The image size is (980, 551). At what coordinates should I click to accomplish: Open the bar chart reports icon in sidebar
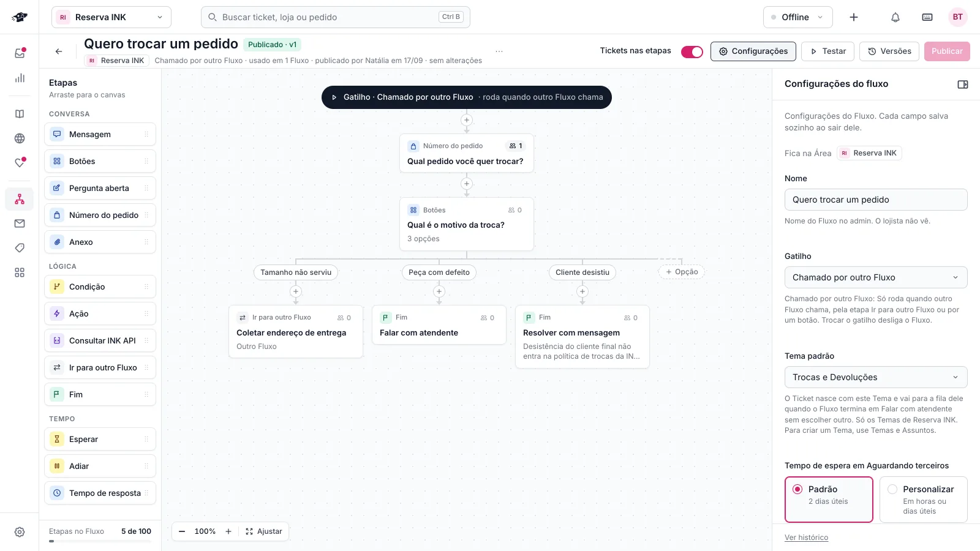20,78
